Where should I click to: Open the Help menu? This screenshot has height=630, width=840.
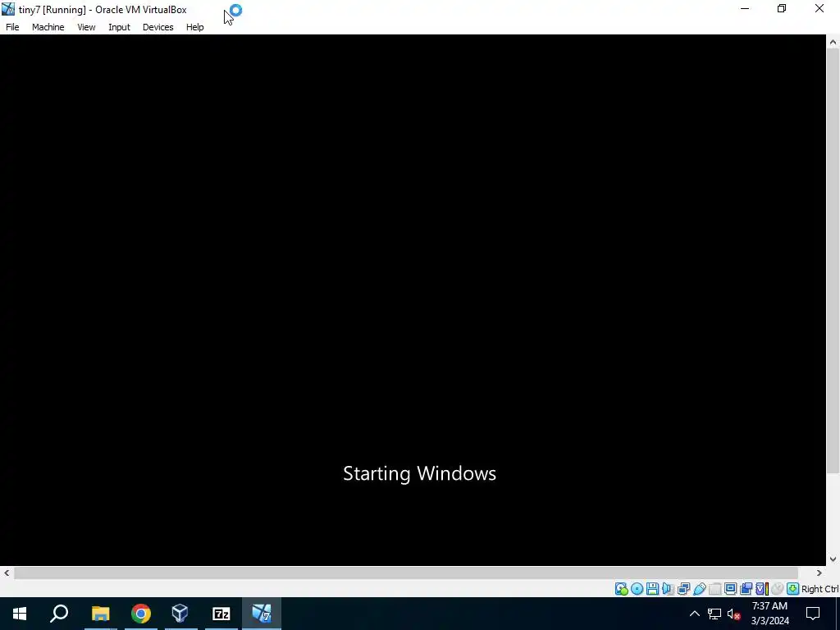coord(194,27)
